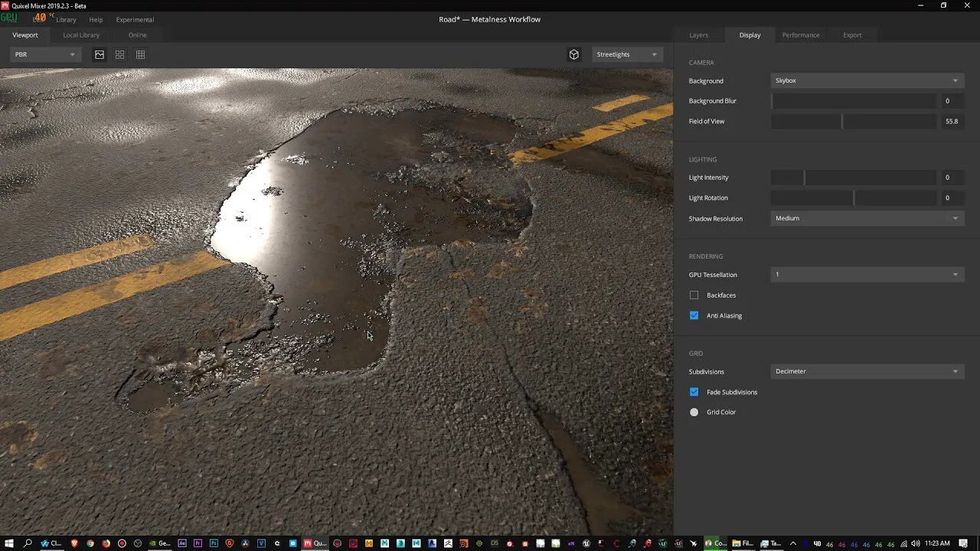Open the Help menu

coord(96,19)
